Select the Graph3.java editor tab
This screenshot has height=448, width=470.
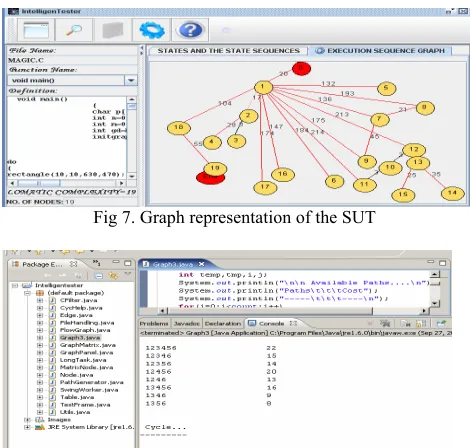173,264
